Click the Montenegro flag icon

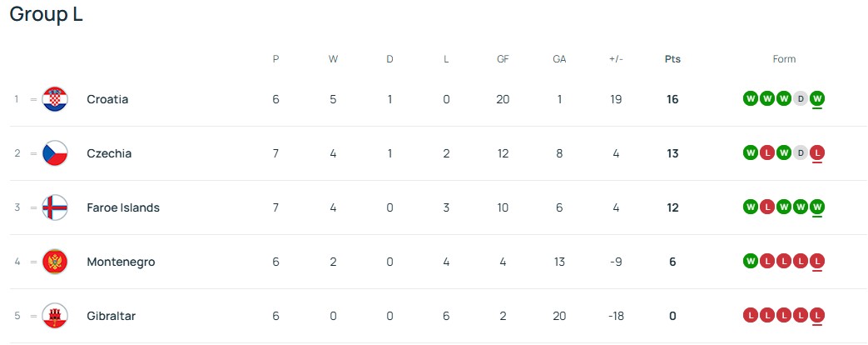tap(55, 262)
